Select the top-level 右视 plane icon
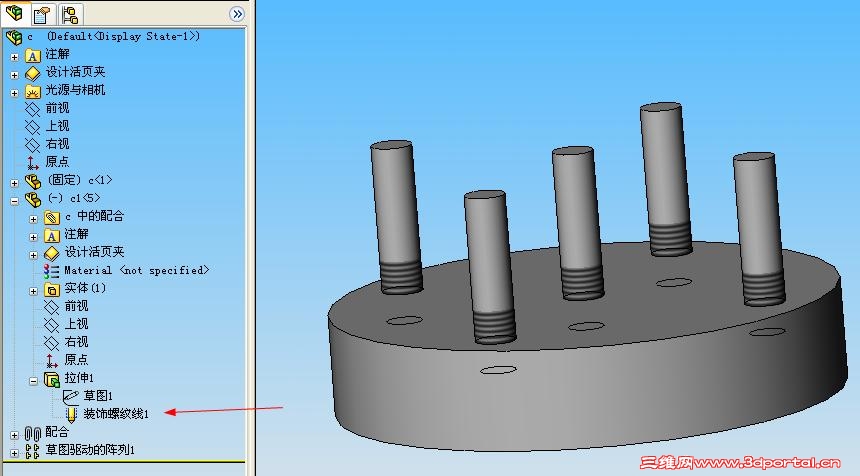860x476 pixels. tap(32, 145)
